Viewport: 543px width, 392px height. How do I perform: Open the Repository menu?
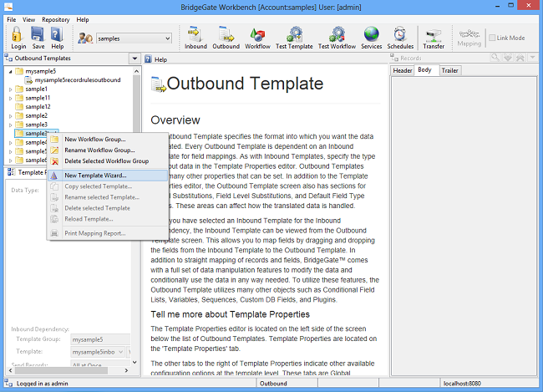tap(56, 19)
